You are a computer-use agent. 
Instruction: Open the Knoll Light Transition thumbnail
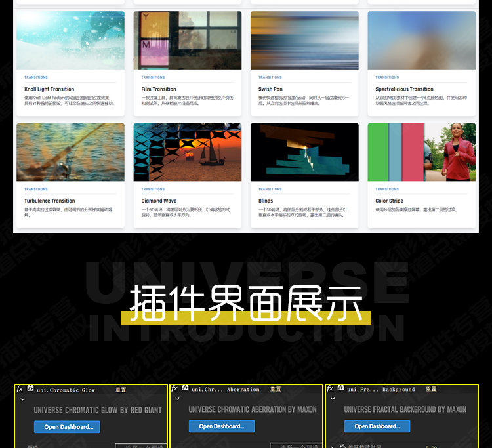71,41
